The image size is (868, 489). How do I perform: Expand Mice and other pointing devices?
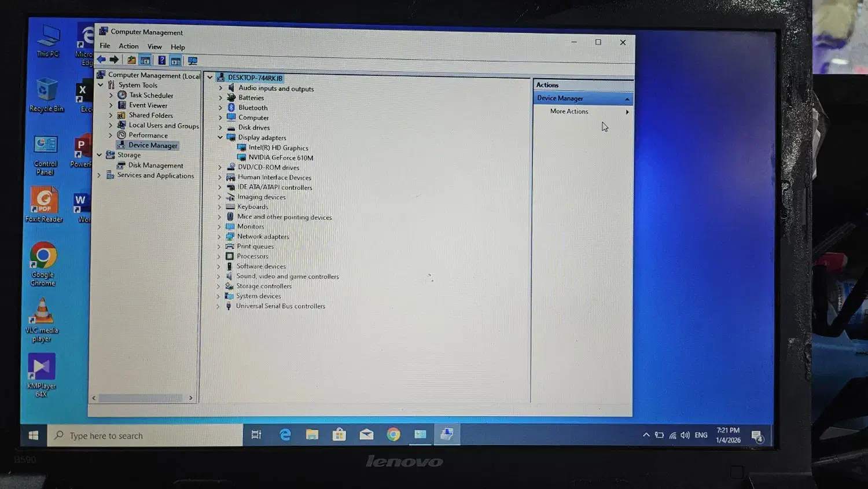(x=219, y=217)
